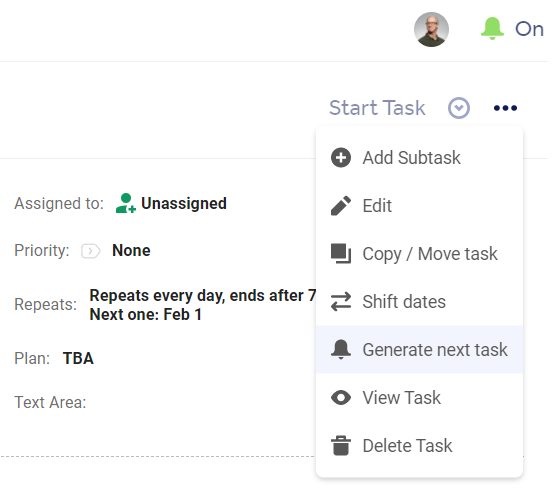
Task: Click the Unassigned assignee link
Action: pos(184,203)
